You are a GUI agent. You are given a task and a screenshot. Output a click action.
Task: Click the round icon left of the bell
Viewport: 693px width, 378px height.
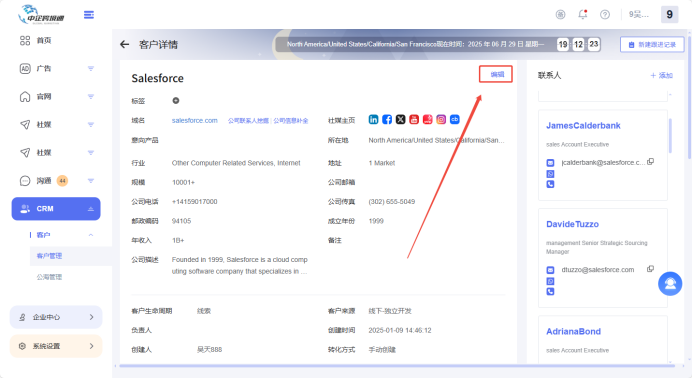tap(560, 15)
